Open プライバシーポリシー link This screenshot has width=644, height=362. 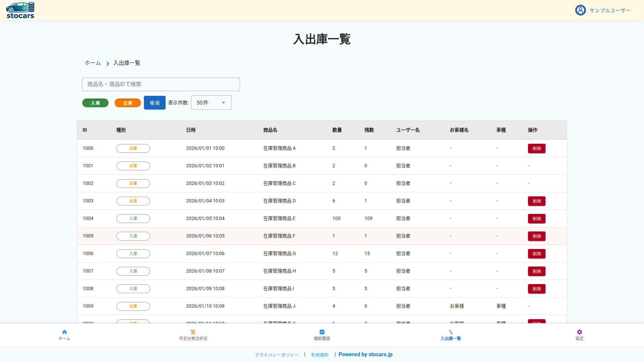276,355
